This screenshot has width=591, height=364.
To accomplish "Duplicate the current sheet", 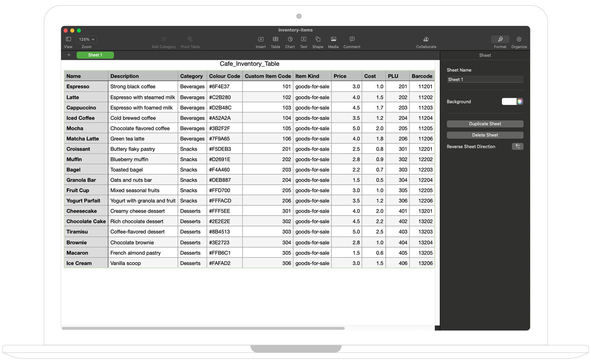I will 485,123.
